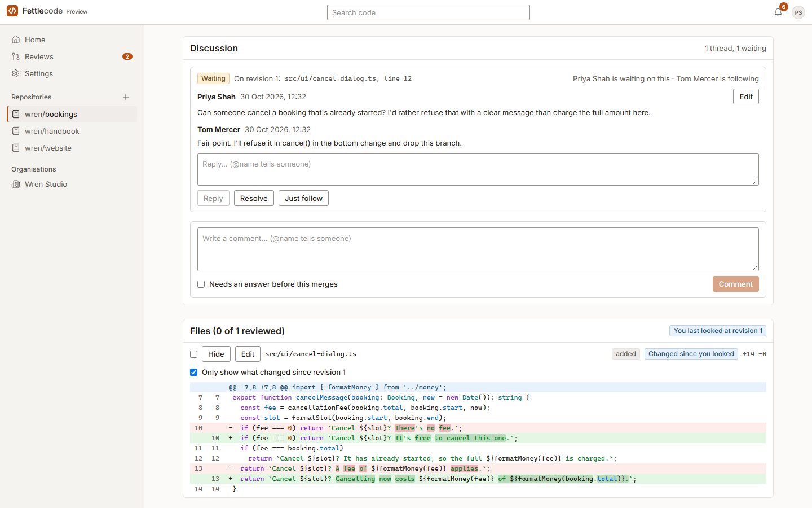Click into the Write a comment box
Screen dimensions: 812x508
click(478, 249)
